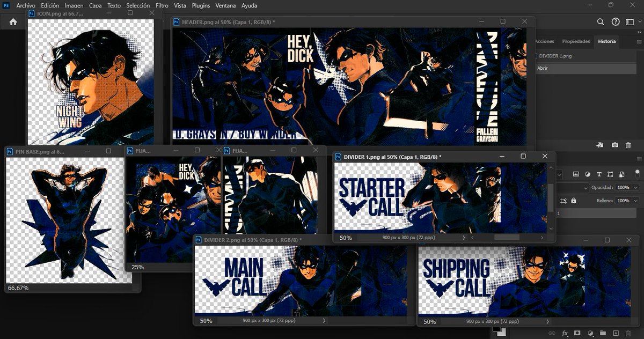Create a new snapshot with camera icon

coord(614,145)
